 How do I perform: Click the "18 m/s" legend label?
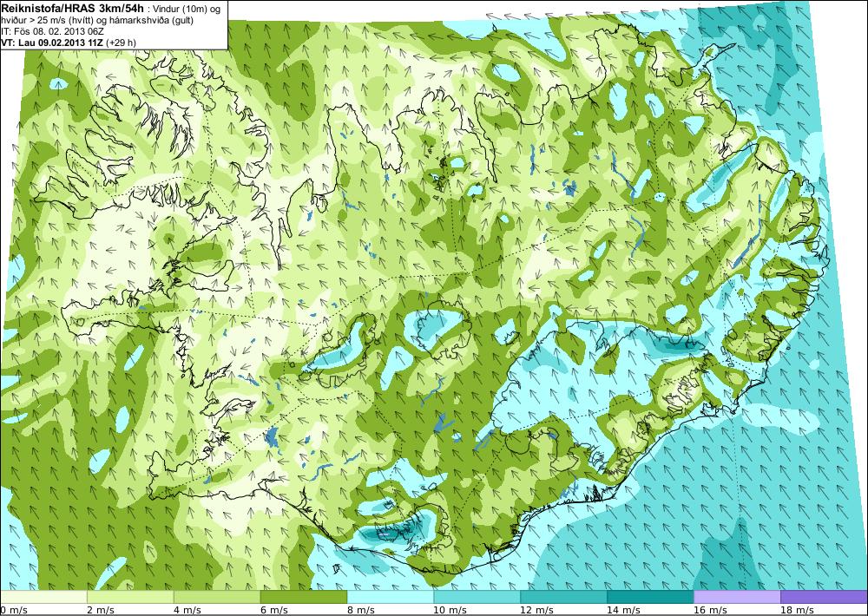[x=797, y=610]
